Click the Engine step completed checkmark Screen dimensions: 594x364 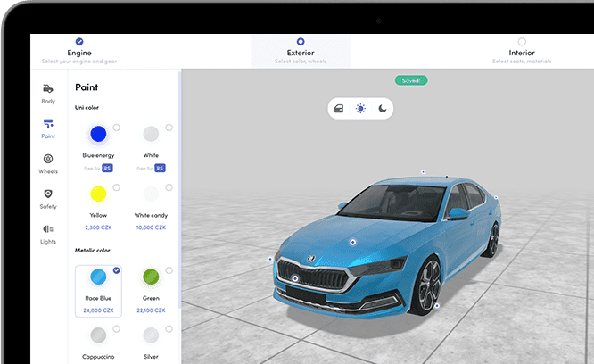tap(79, 42)
